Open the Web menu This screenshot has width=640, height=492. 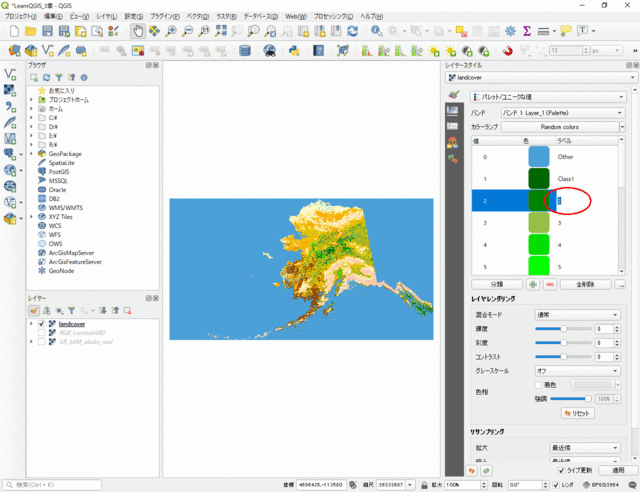[x=296, y=16]
